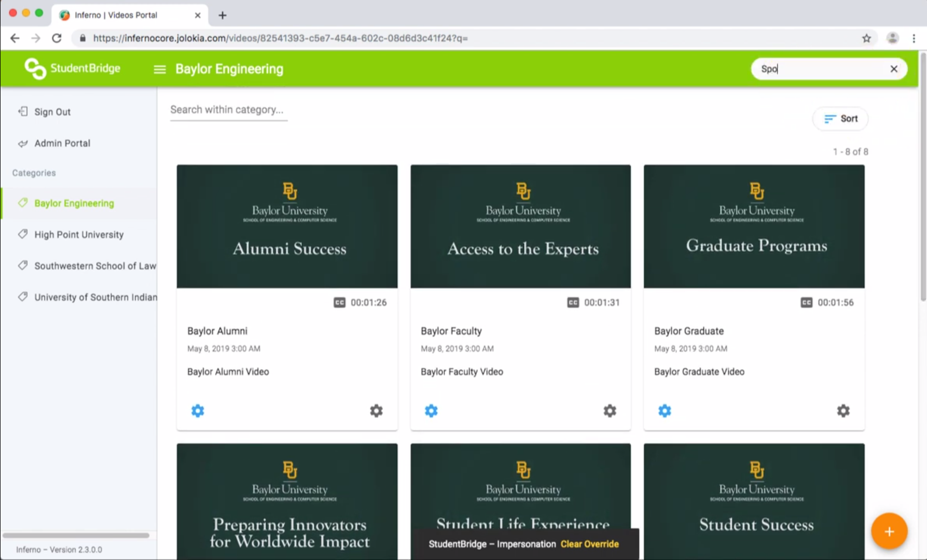927x560 pixels.
Task: Click the CC icon on Baylor Graduate card
Action: click(x=806, y=302)
